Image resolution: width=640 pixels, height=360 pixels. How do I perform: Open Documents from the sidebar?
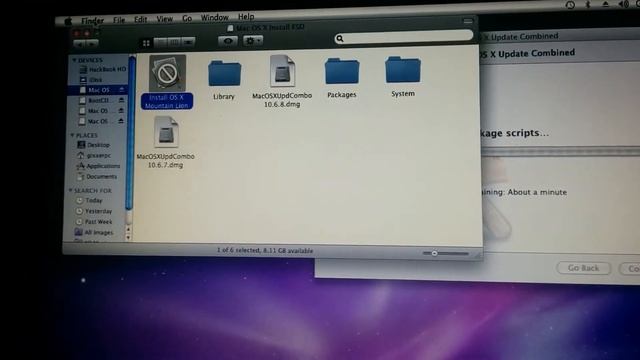coord(97,177)
